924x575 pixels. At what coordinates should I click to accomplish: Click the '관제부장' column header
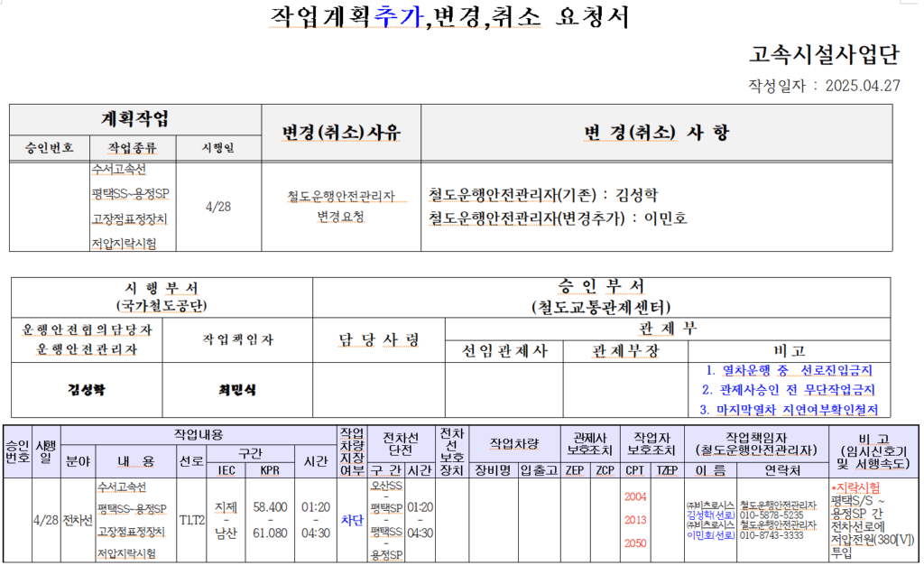[625, 351]
